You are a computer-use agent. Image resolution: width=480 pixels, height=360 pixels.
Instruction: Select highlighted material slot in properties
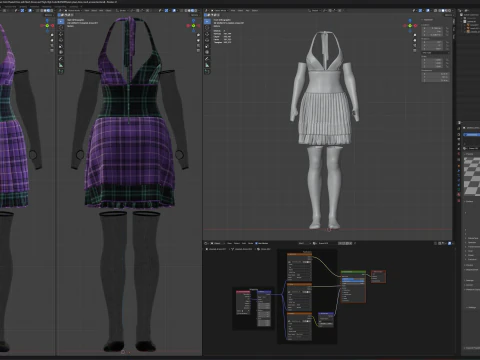471,135
